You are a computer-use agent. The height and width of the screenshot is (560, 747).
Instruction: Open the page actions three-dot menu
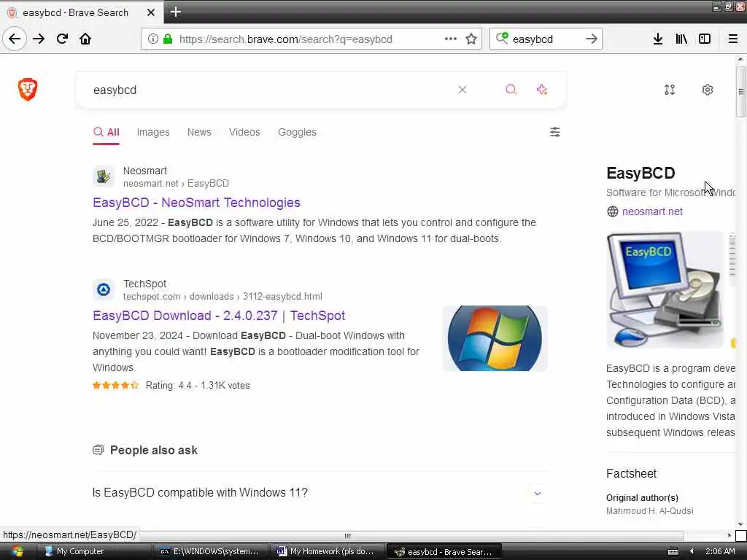[x=451, y=39]
